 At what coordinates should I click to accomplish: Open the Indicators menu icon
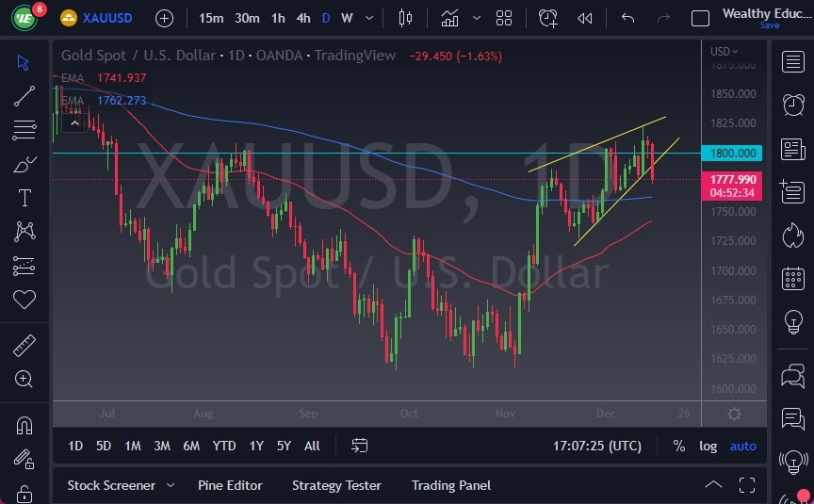click(x=450, y=18)
